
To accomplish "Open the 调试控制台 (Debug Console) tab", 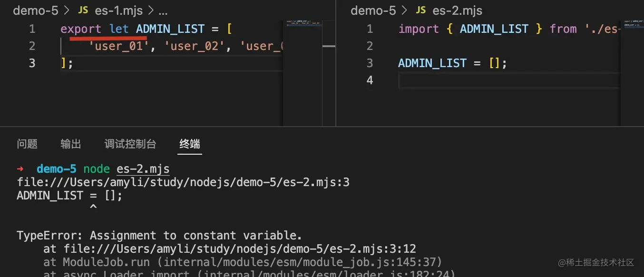I will (130, 144).
